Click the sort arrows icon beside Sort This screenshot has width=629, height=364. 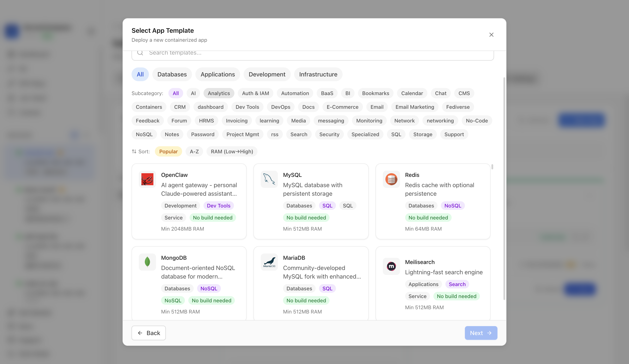[x=134, y=151]
